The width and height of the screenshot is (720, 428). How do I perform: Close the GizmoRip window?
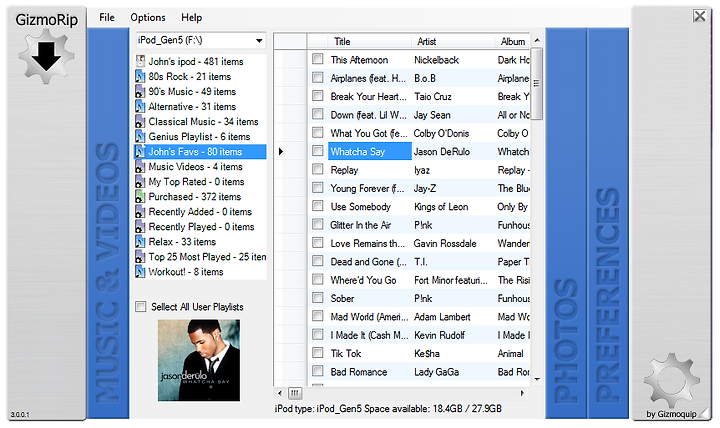point(699,16)
